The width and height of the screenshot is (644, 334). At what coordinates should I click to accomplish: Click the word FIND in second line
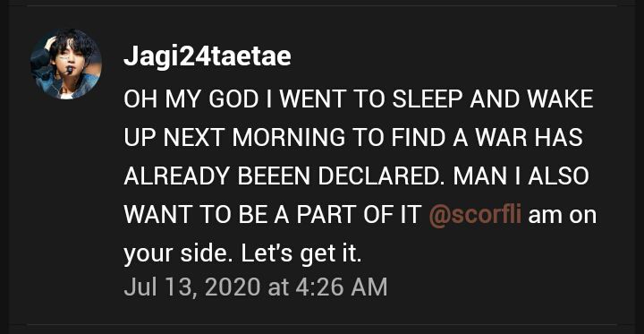(x=418, y=138)
